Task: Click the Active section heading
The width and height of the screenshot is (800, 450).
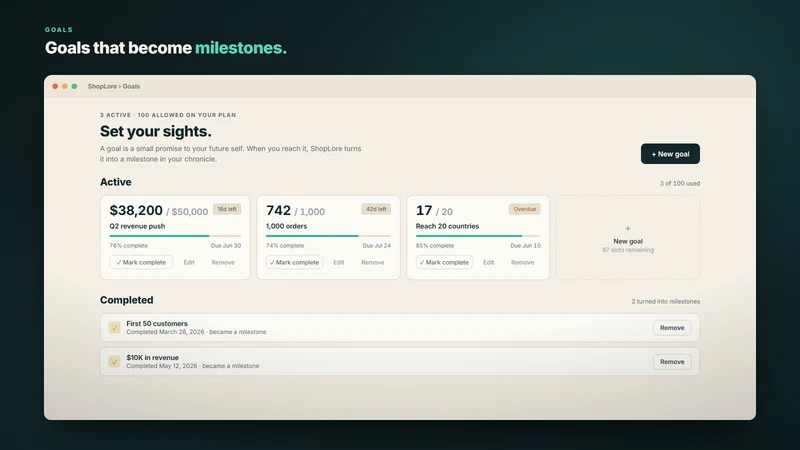Action: [115, 182]
